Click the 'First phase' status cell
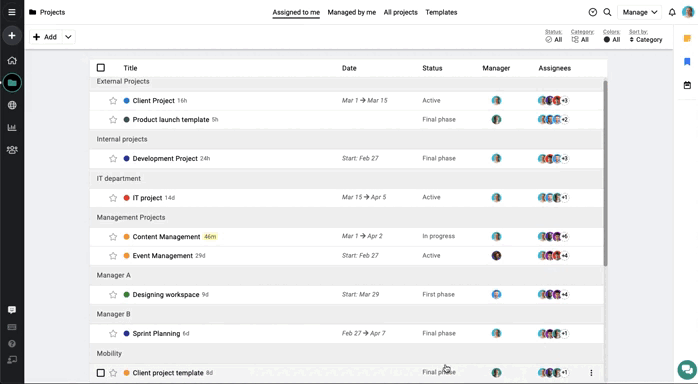698x384 pixels. pos(438,294)
